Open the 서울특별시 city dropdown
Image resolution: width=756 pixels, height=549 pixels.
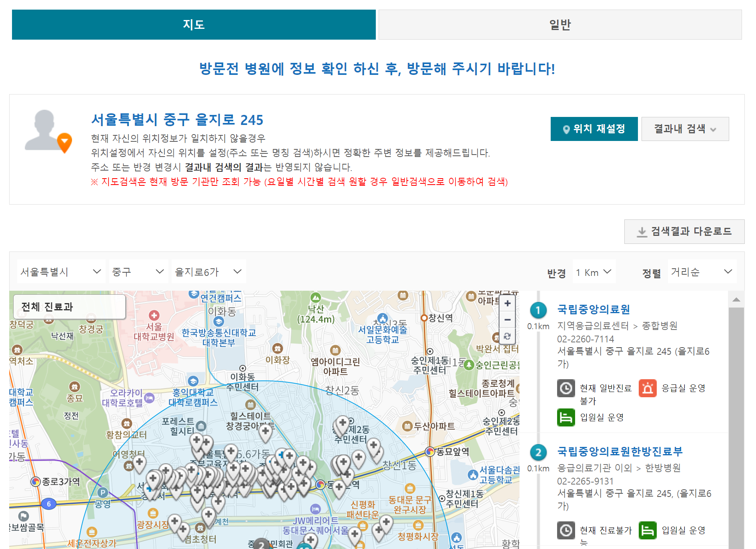(x=61, y=272)
